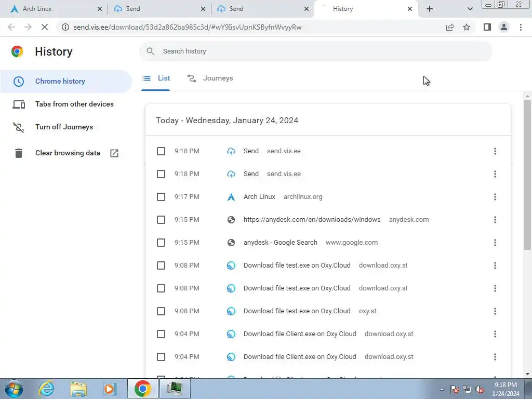
Task: Open more actions for Arch Linux entry
Action: point(495,197)
